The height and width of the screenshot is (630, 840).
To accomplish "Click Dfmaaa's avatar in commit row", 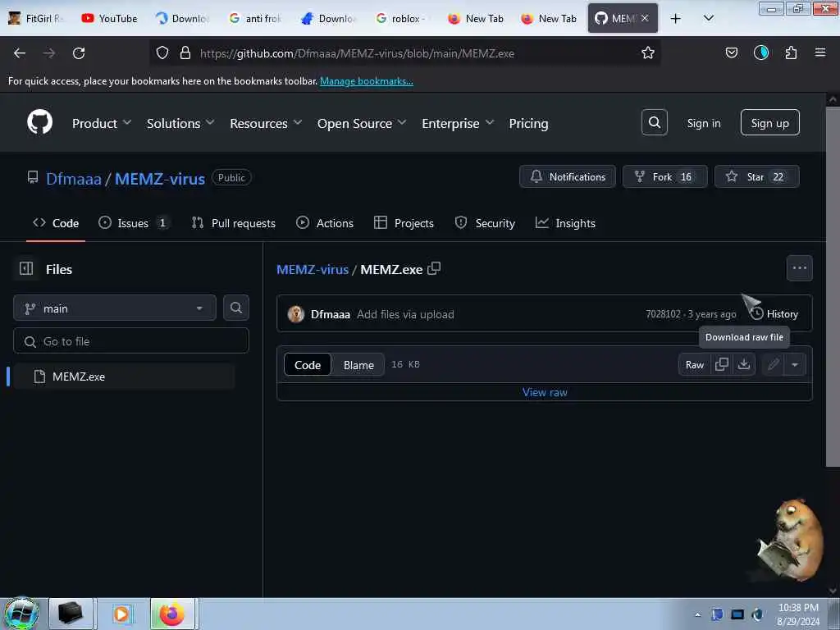I will click(x=295, y=314).
